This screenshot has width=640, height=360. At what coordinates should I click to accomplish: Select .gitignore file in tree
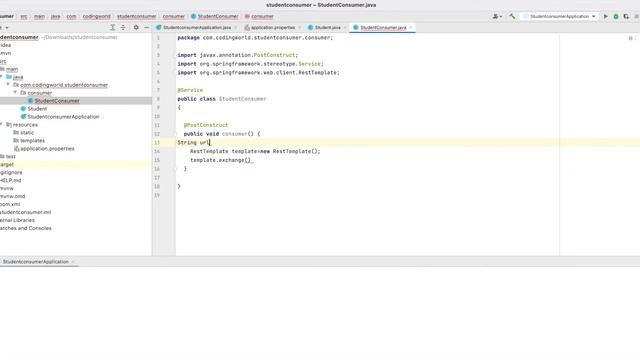coord(11,172)
